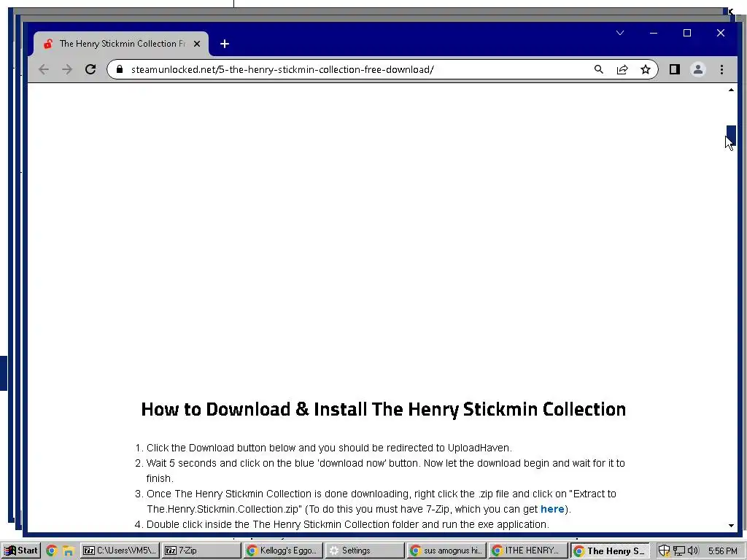Click step 2 'Wait 5 seconds' instruction text

(385, 470)
